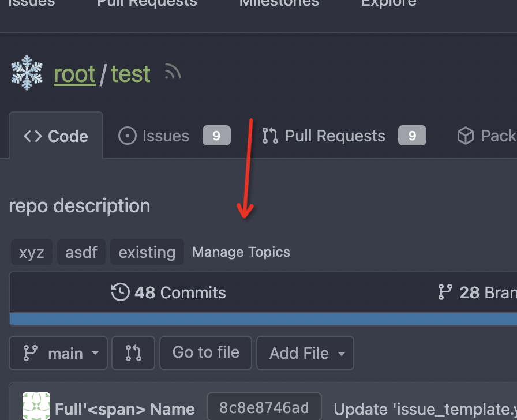Click the blue language statistics bar

tap(264, 319)
